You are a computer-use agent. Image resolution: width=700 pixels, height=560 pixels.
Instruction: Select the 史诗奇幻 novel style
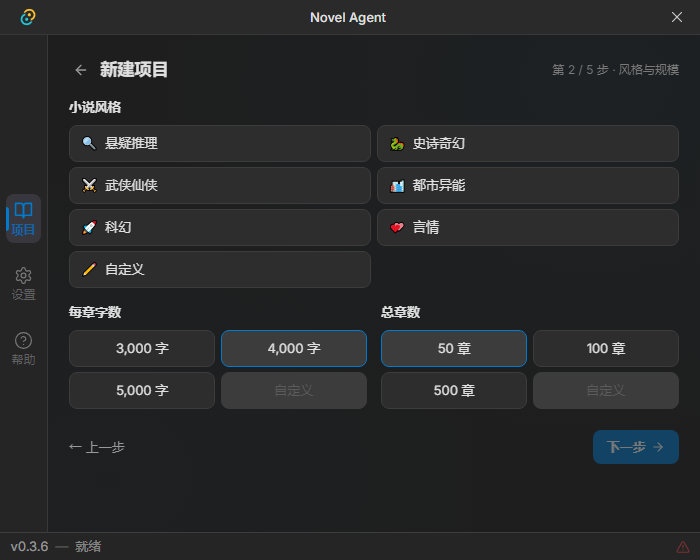(528, 143)
